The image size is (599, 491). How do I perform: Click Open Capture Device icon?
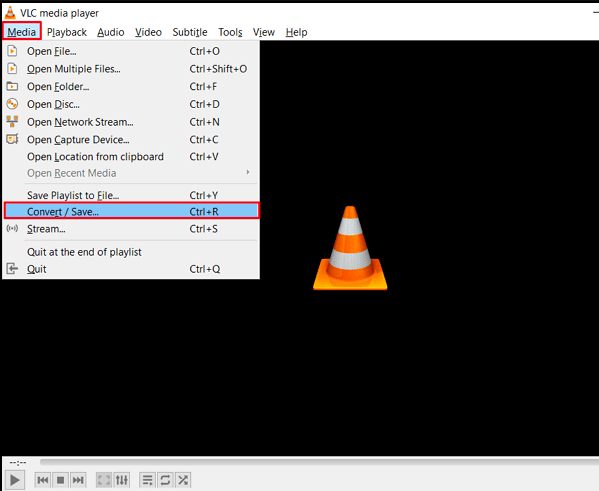[x=12, y=139]
